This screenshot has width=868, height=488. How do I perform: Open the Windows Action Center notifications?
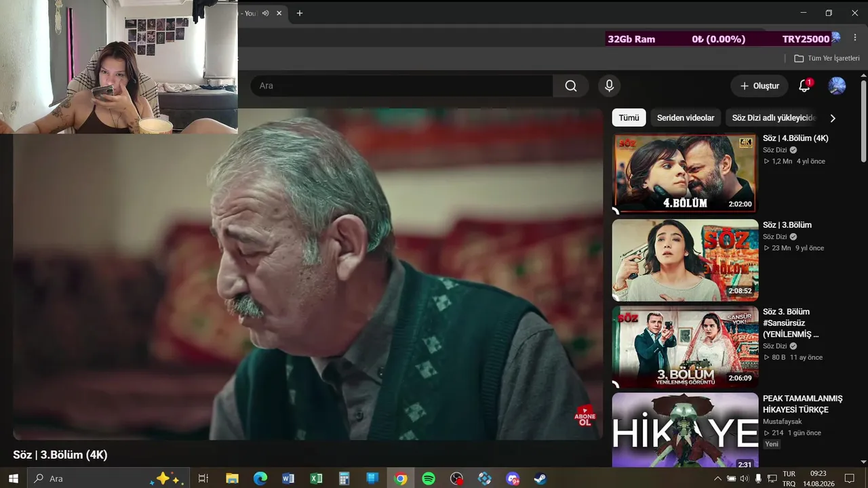pyautogui.click(x=849, y=479)
